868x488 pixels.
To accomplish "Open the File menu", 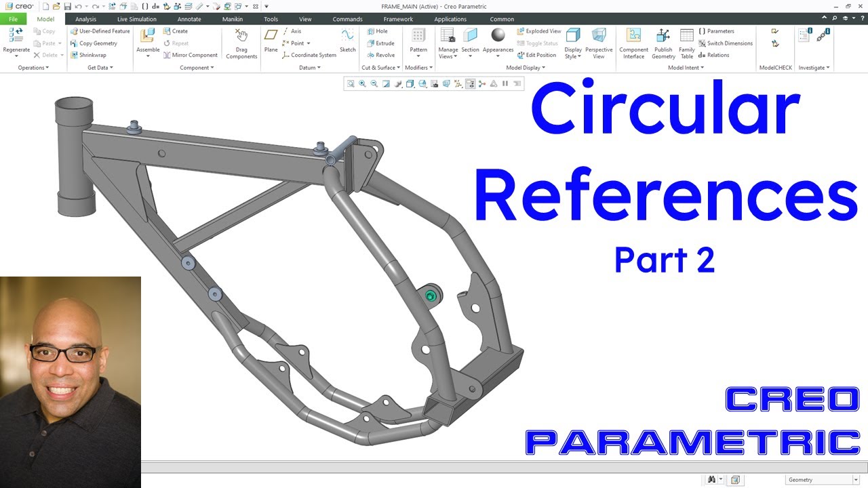I will 13,19.
